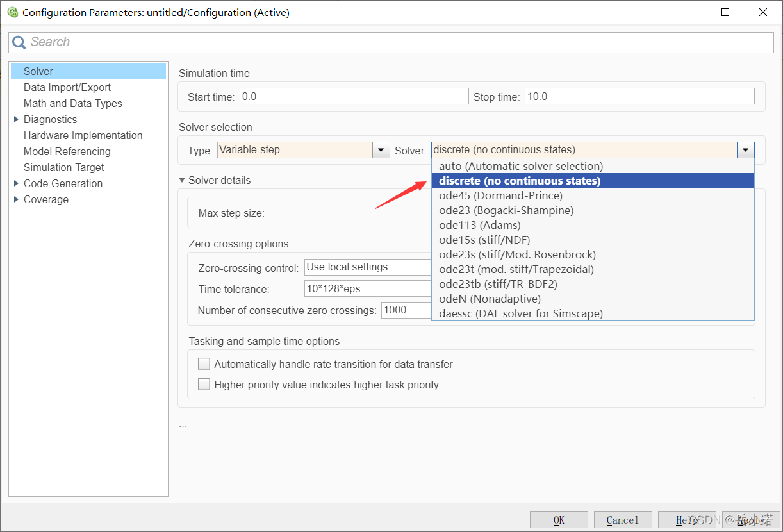Click the Type dropdown arrow

(x=381, y=150)
